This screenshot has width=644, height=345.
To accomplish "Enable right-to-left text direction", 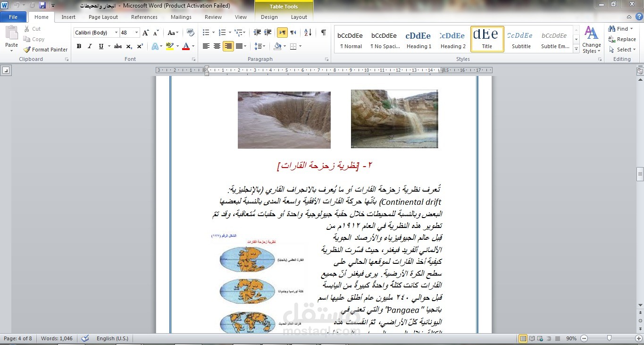I will click(293, 33).
